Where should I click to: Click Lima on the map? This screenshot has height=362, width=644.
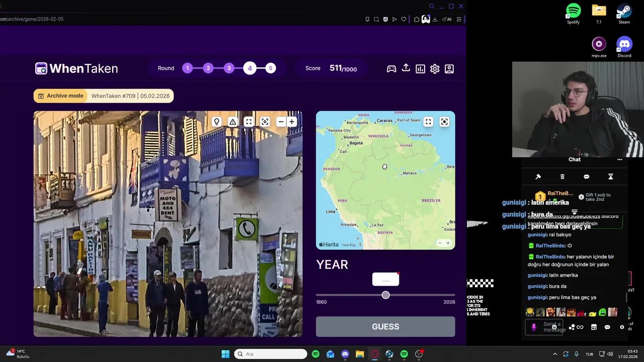click(x=330, y=212)
